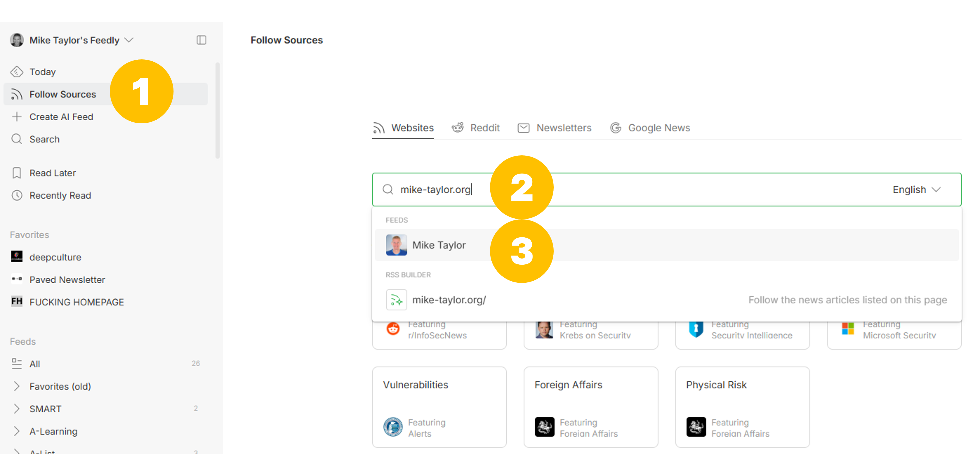Select the Mike Taylor feed result
This screenshot has height=476, width=980.
click(x=439, y=245)
